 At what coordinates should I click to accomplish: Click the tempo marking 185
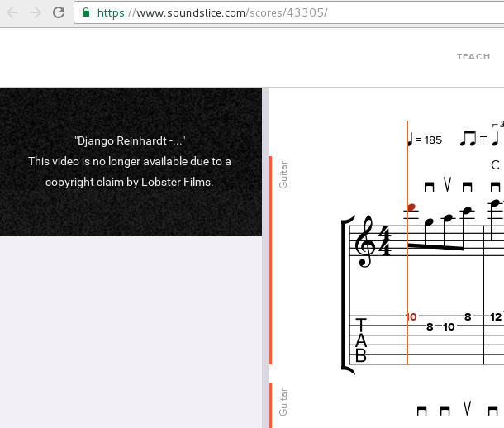(x=425, y=140)
